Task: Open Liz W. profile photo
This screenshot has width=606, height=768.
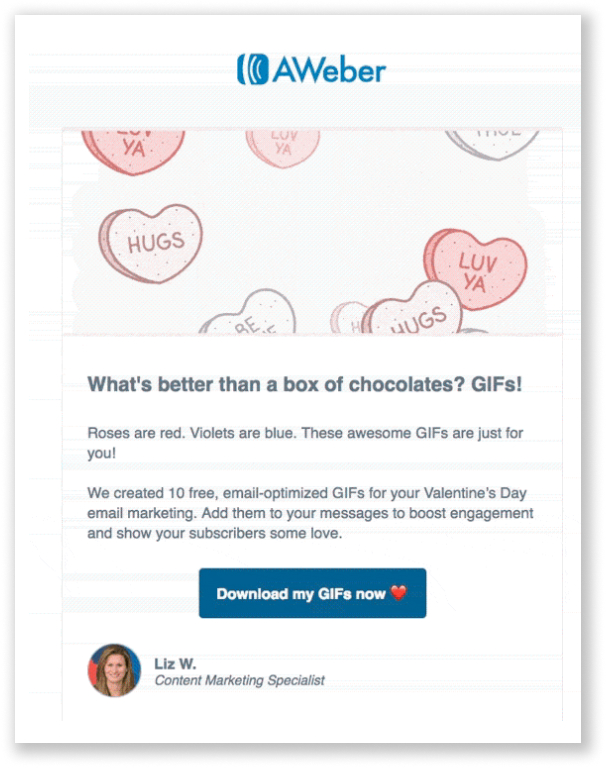Action: (x=114, y=670)
